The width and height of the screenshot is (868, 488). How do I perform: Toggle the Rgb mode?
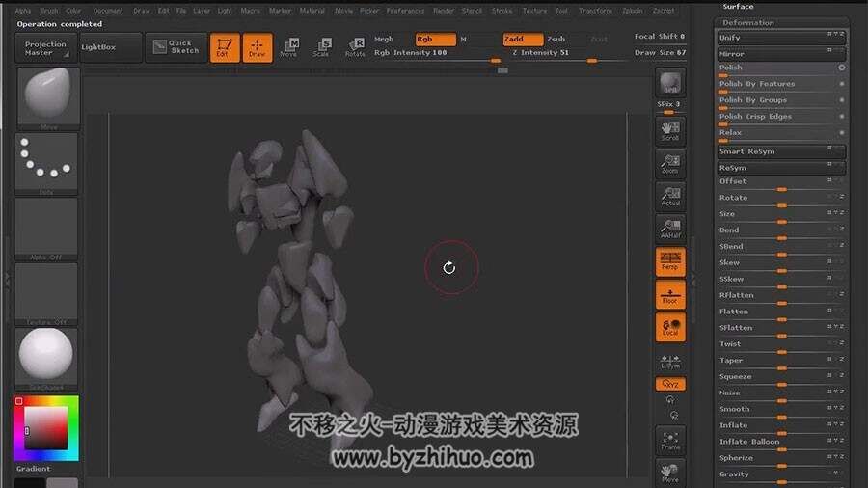(x=436, y=40)
